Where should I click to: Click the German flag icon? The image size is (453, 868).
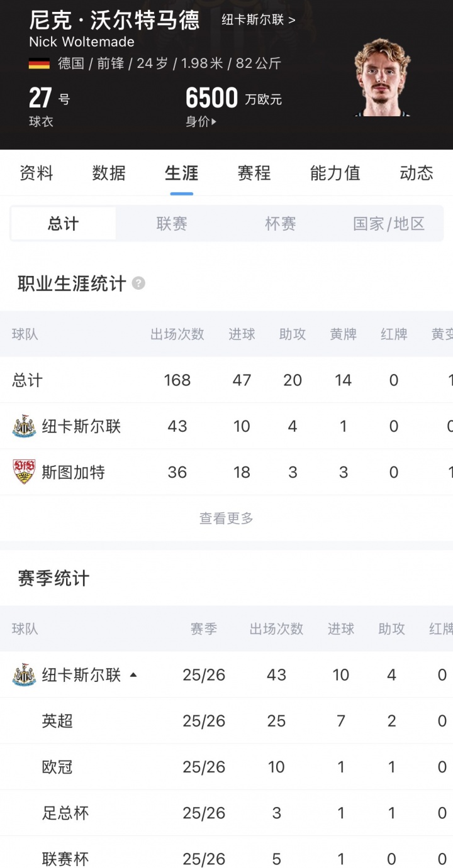(x=39, y=63)
